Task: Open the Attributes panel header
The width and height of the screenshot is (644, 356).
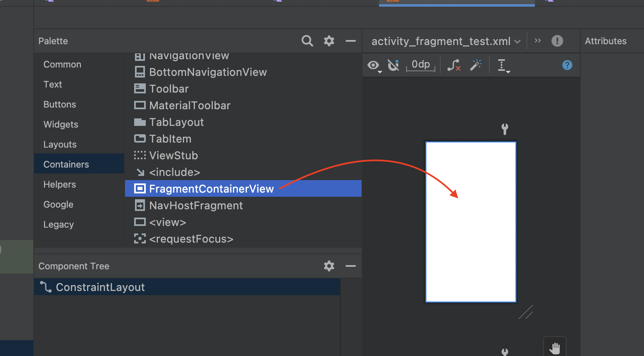Action: coord(606,41)
